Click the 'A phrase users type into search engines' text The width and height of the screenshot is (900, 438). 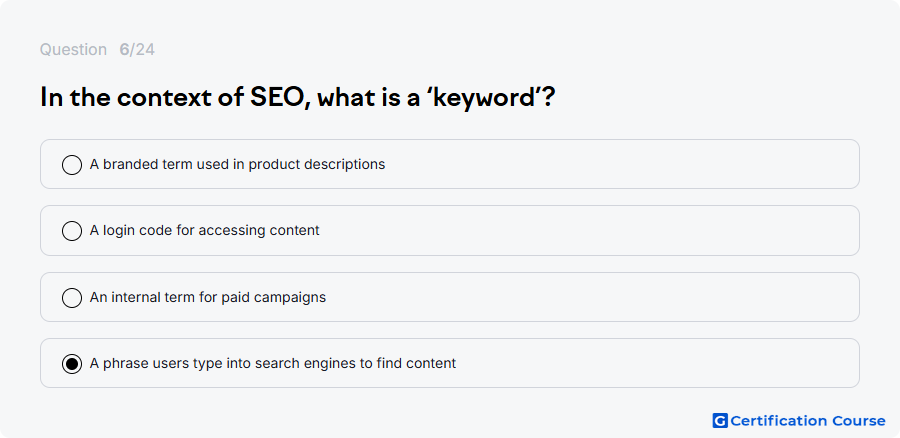[x=273, y=363]
